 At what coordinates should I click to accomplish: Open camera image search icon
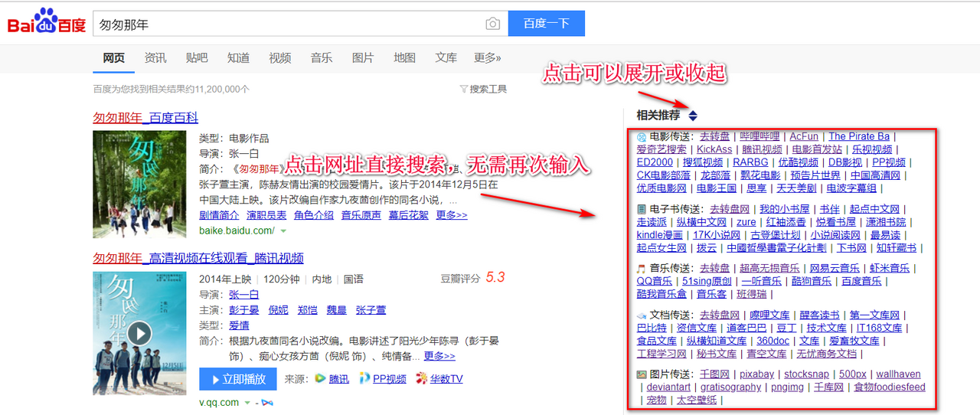point(493,24)
